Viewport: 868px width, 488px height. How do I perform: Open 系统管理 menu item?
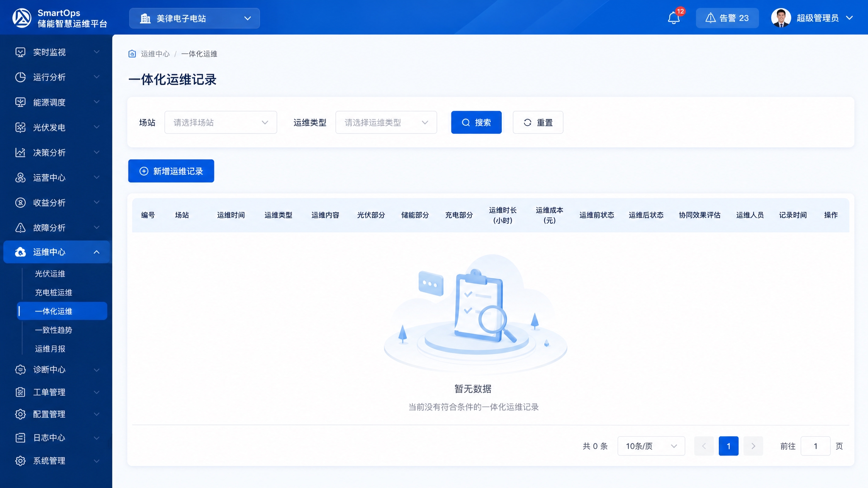click(x=56, y=460)
